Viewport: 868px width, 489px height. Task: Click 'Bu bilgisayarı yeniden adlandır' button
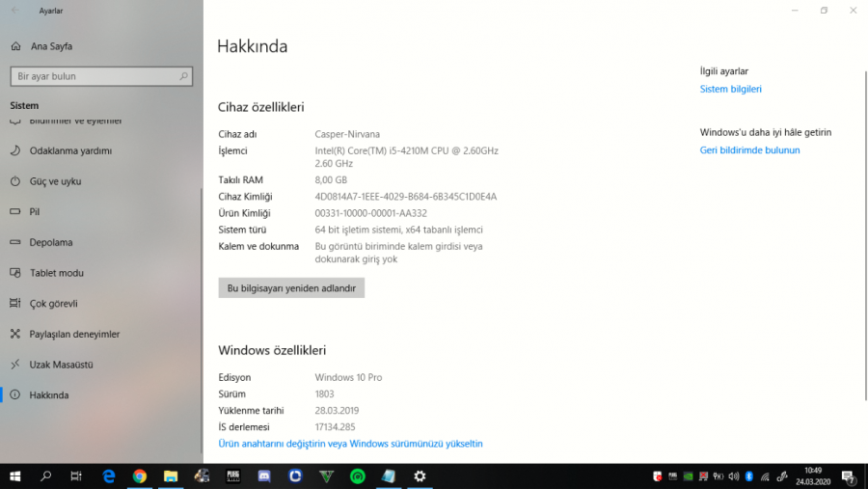click(291, 288)
